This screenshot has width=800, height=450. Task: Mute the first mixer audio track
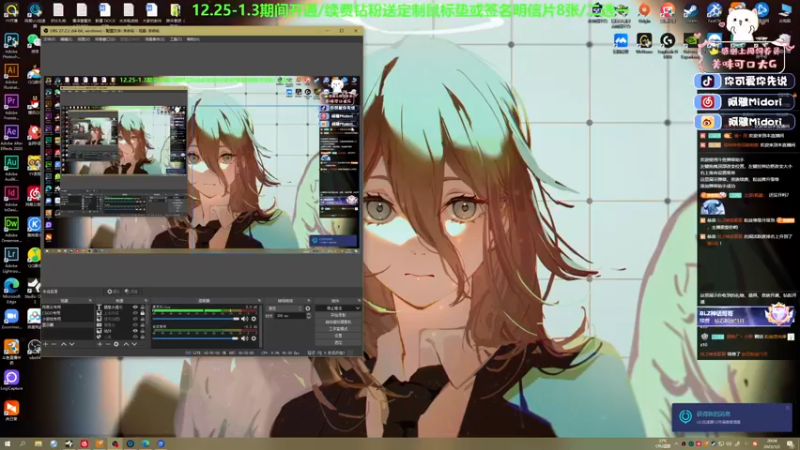[x=244, y=318]
